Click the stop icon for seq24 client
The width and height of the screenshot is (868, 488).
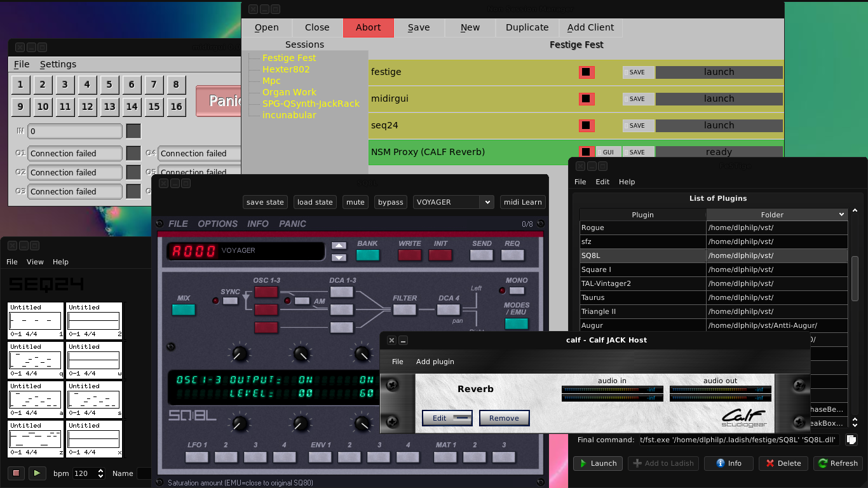(586, 126)
